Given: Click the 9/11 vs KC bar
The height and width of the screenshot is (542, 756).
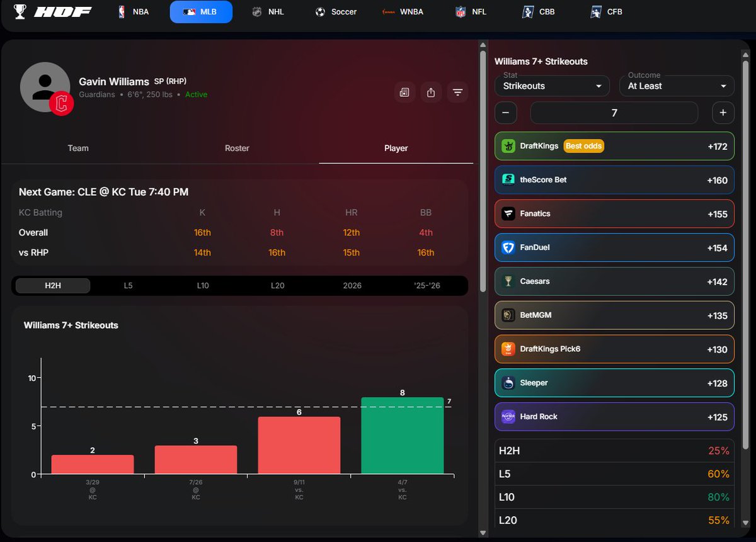Looking at the screenshot, I should click(299, 445).
